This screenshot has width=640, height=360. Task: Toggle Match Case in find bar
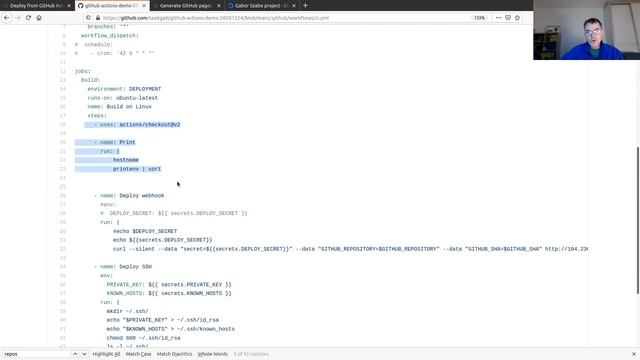[x=138, y=354]
